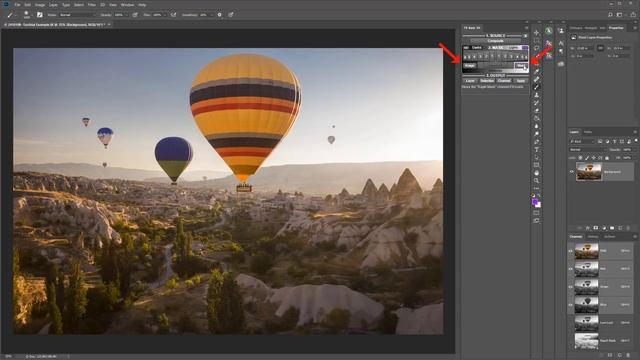640x360 pixels.
Task: Toggle visibility of the Blue channel
Action: tap(571, 305)
